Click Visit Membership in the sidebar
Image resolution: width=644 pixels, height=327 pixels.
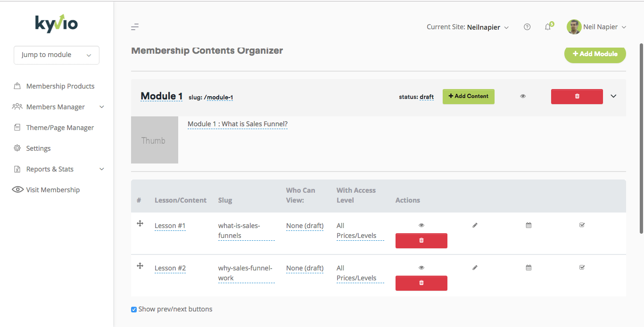(53, 190)
